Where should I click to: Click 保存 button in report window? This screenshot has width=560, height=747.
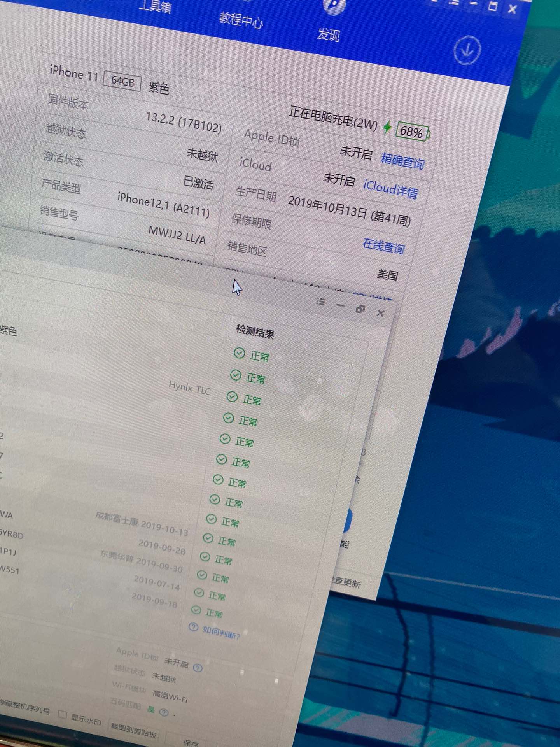pos(190,742)
